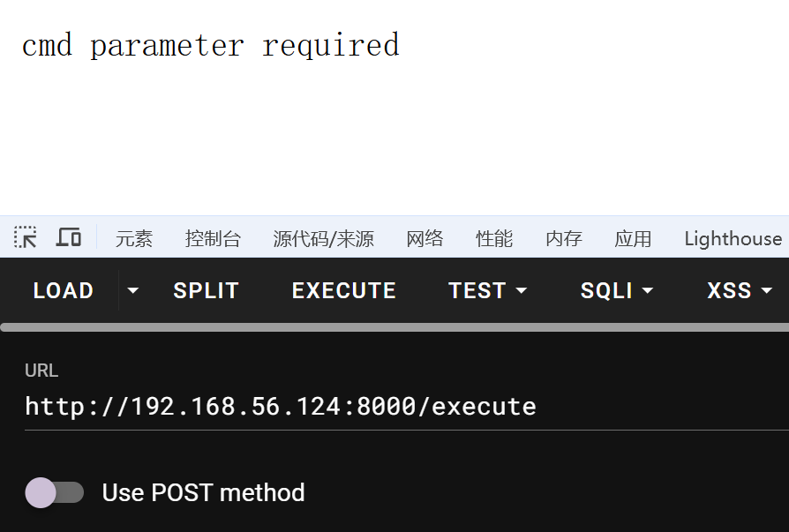Open the LOAD dropdown arrow
The image size is (789, 532).
[x=132, y=290]
